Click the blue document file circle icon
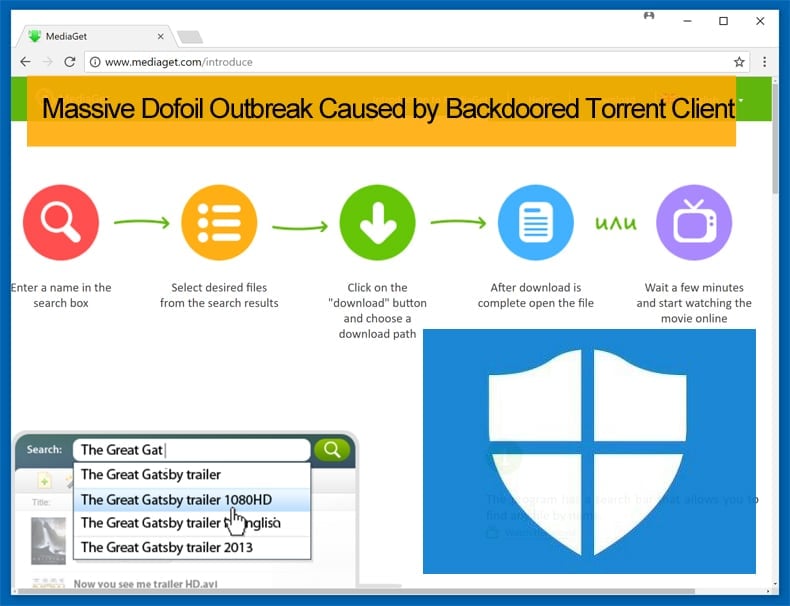This screenshot has width=790, height=606. 536,222
